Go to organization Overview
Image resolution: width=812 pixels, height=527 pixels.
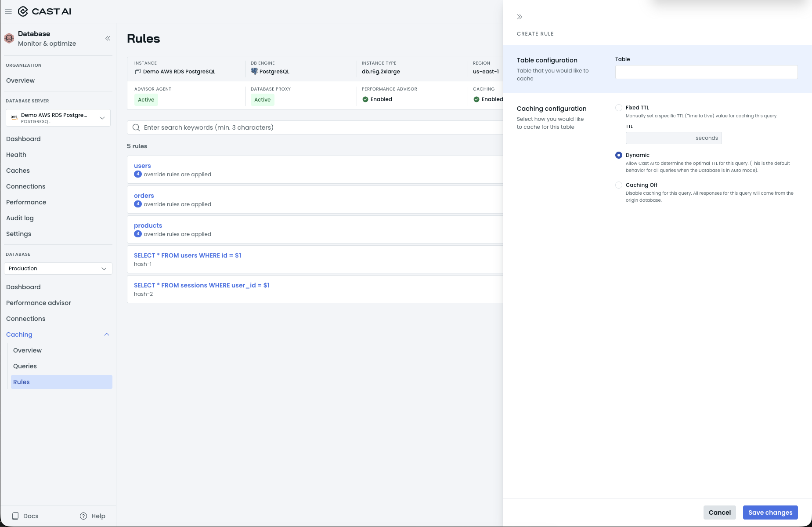(x=20, y=80)
